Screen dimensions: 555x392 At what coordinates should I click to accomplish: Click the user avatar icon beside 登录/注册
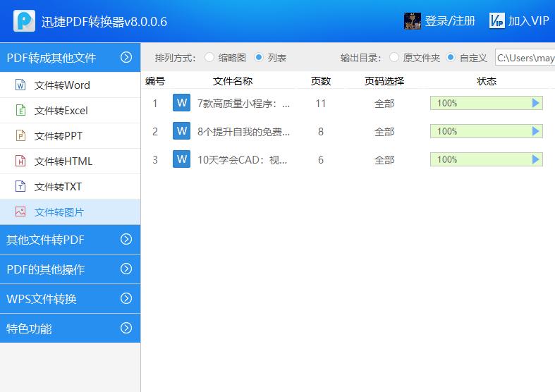tap(413, 21)
